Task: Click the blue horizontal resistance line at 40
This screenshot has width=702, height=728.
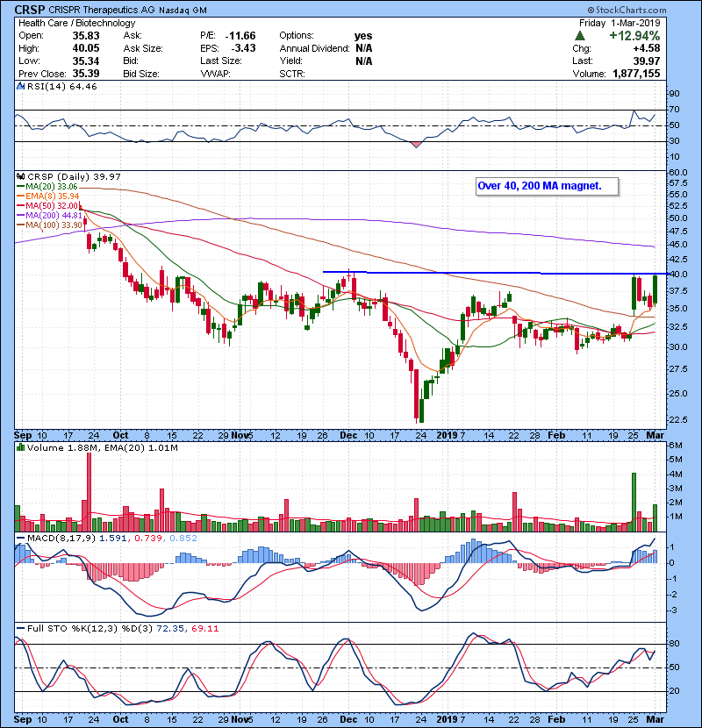Action: coord(495,273)
